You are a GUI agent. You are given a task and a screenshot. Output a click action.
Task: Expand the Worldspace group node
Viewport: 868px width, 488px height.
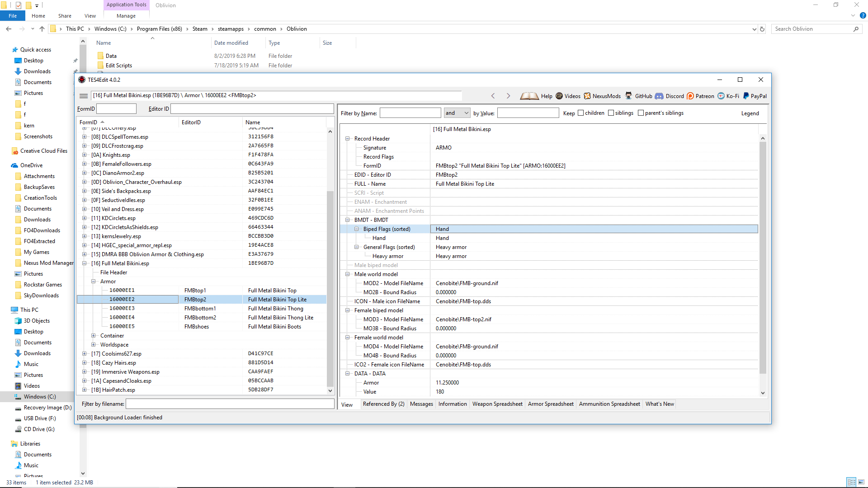[94, 345]
